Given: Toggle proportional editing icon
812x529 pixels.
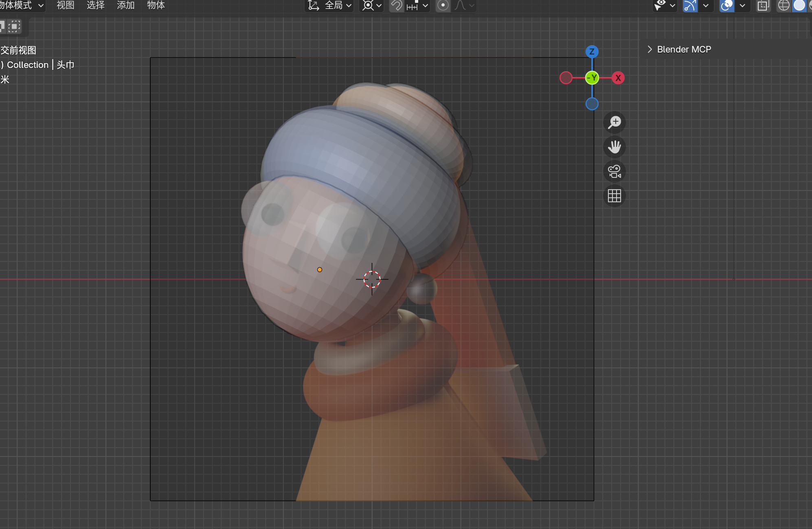Looking at the screenshot, I should (443, 5).
